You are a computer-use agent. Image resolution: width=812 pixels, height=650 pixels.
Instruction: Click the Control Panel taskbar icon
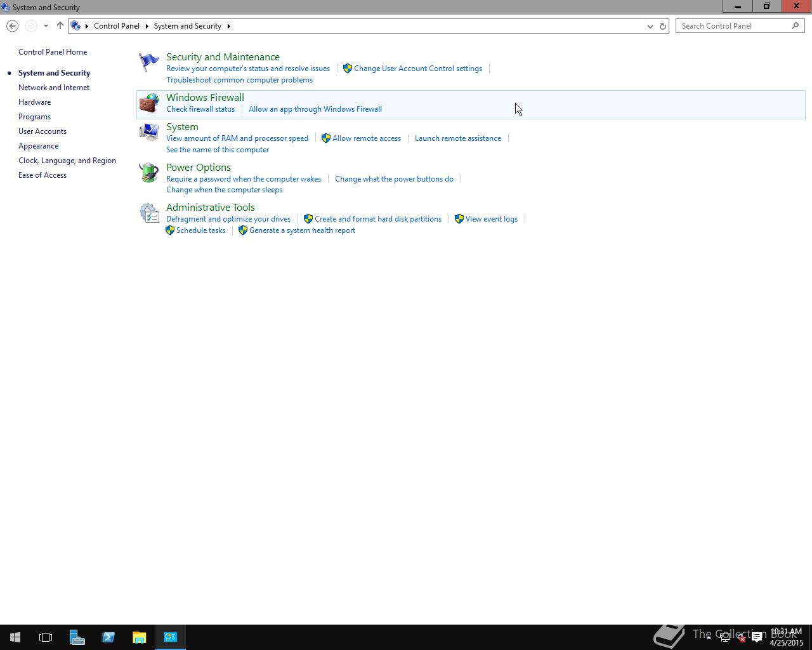[171, 637]
